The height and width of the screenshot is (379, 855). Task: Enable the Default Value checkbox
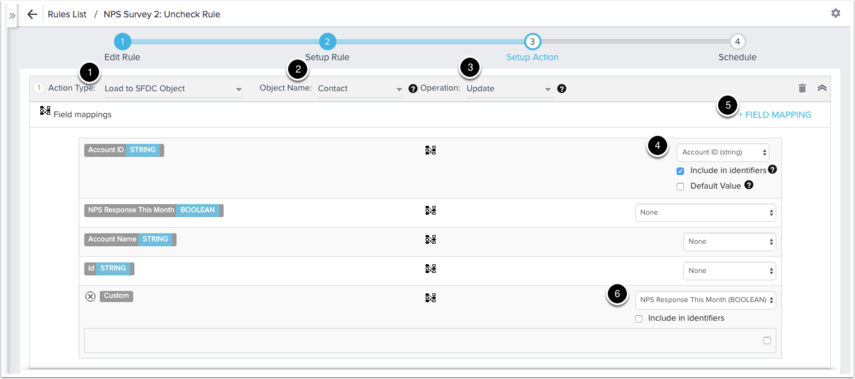point(680,187)
